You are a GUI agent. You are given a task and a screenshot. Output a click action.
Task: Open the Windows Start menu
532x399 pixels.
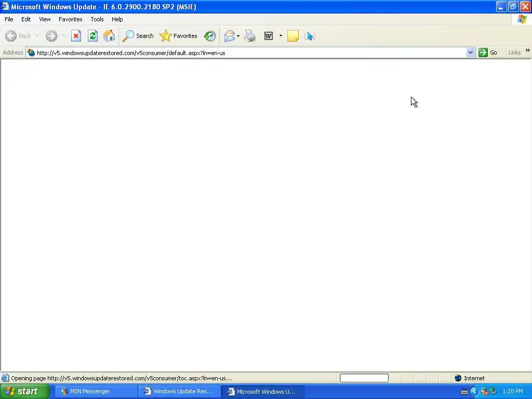(25, 392)
